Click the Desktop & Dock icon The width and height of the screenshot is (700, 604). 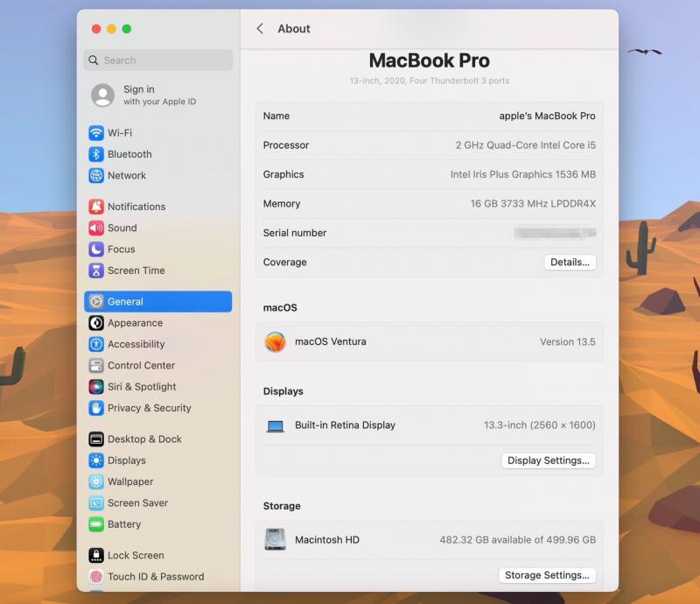coord(96,439)
